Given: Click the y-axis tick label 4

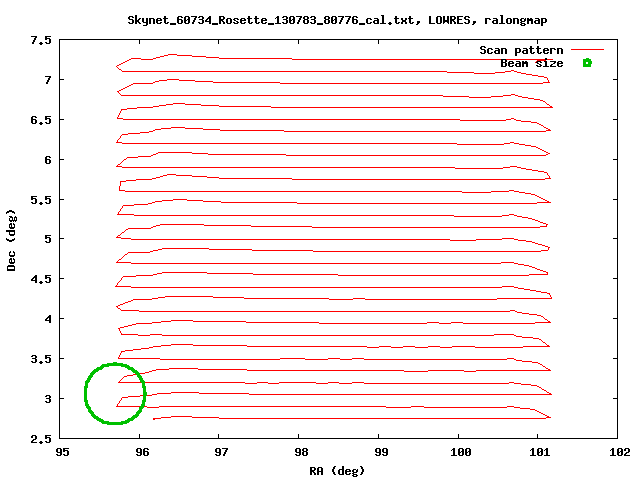Looking at the screenshot, I should (49, 318).
